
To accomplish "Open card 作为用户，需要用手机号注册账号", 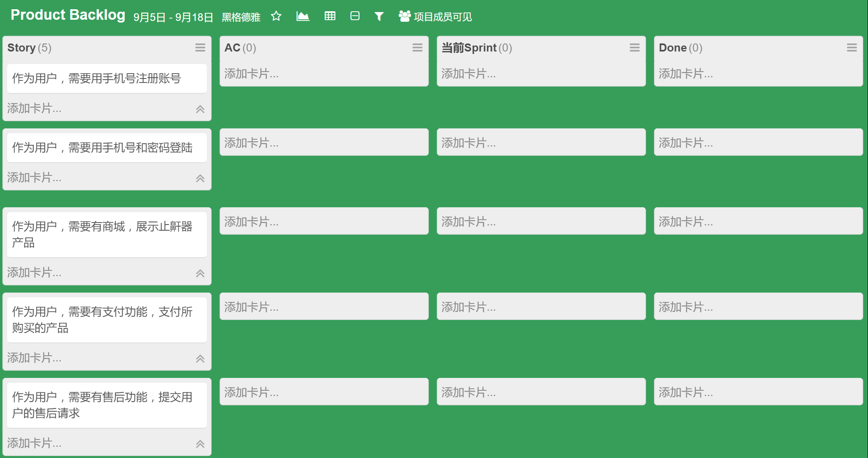I will pos(107,78).
